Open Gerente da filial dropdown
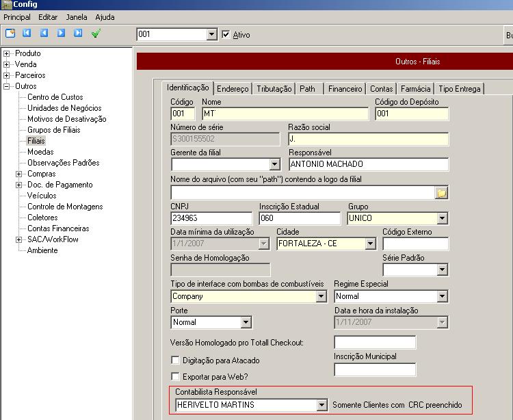 click(274, 164)
